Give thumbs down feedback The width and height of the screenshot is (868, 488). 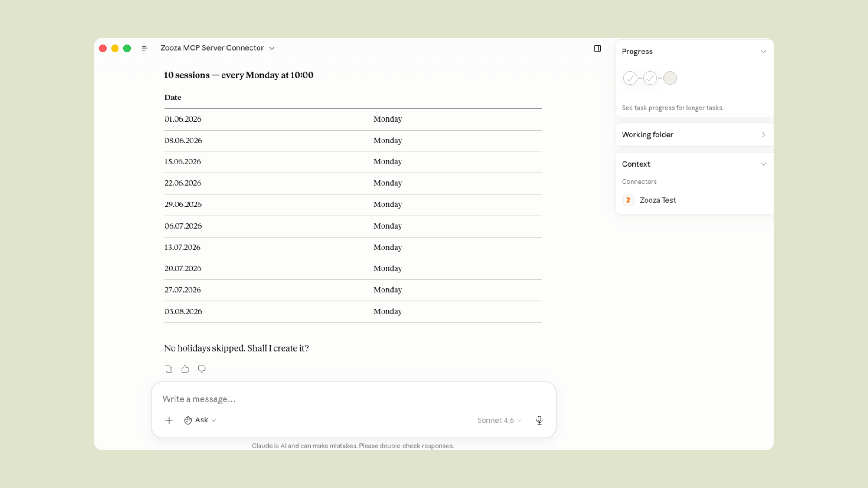(x=202, y=369)
